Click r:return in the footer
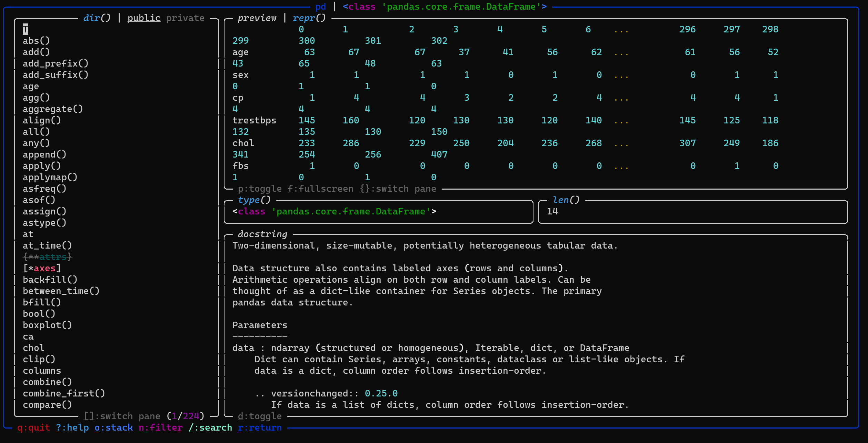Viewport: 868px width, 443px height. tap(260, 427)
